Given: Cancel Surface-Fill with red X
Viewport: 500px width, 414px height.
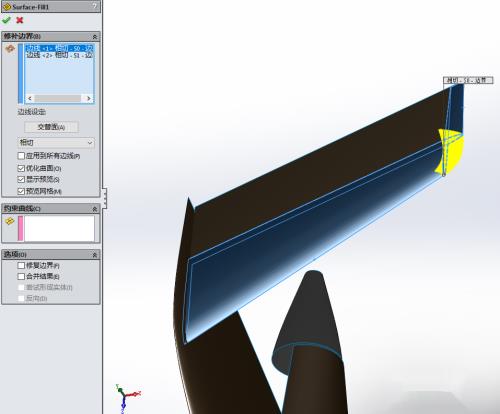Looking at the screenshot, I should point(20,20).
